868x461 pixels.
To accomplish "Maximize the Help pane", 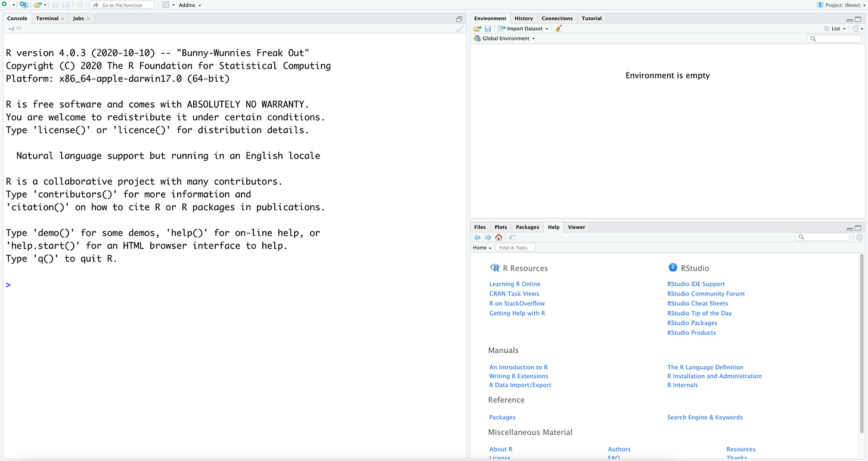I will [858, 228].
